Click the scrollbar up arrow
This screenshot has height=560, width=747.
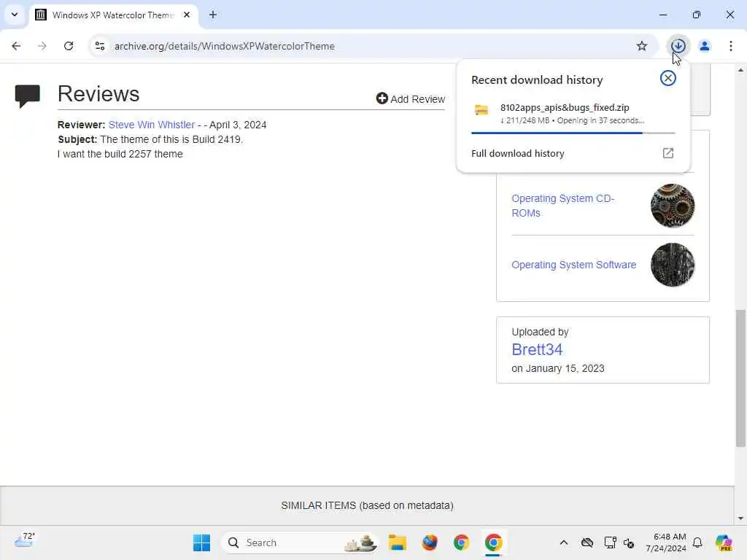740,70
